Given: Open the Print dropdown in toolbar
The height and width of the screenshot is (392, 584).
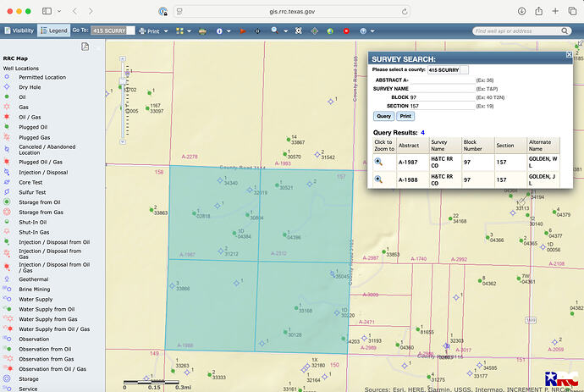Looking at the screenshot, I should [154, 30].
